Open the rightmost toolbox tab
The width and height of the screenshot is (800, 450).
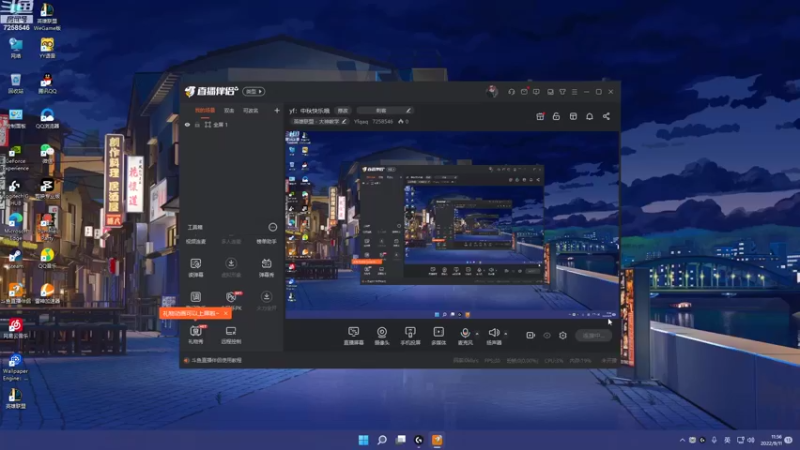(266, 241)
